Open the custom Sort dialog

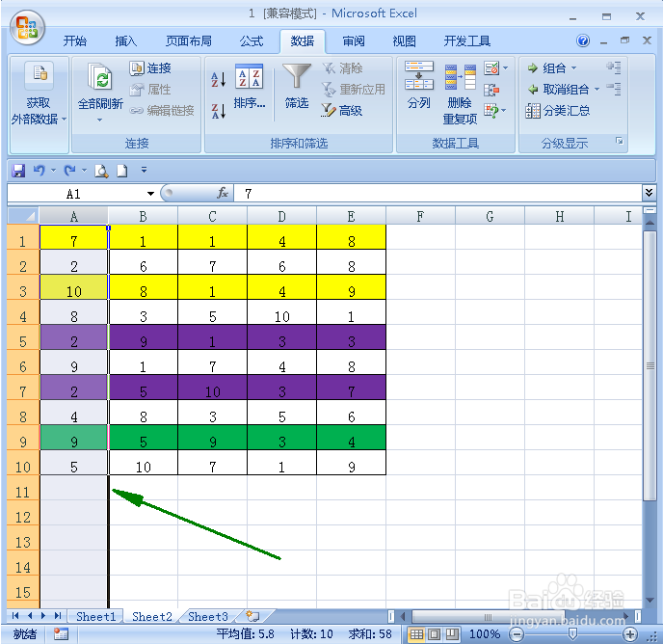(249, 87)
